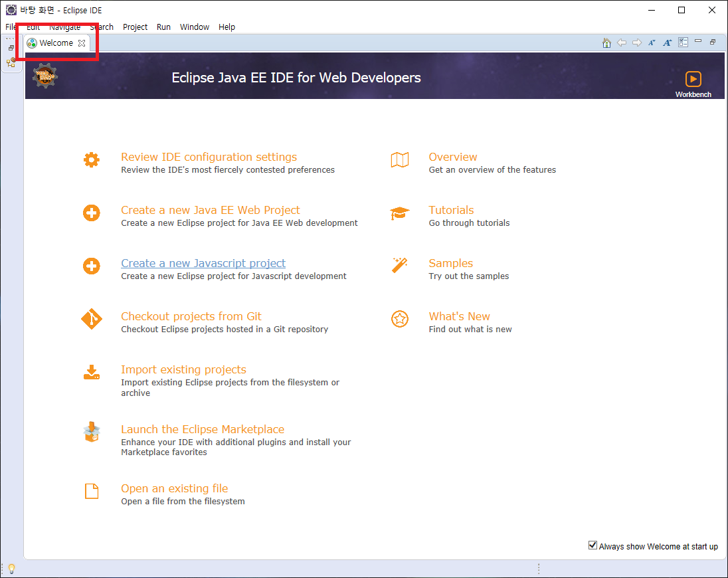This screenshot has width=728, height=578.
Task: Open Checkout projects from Git link
Action: [191, 317]
